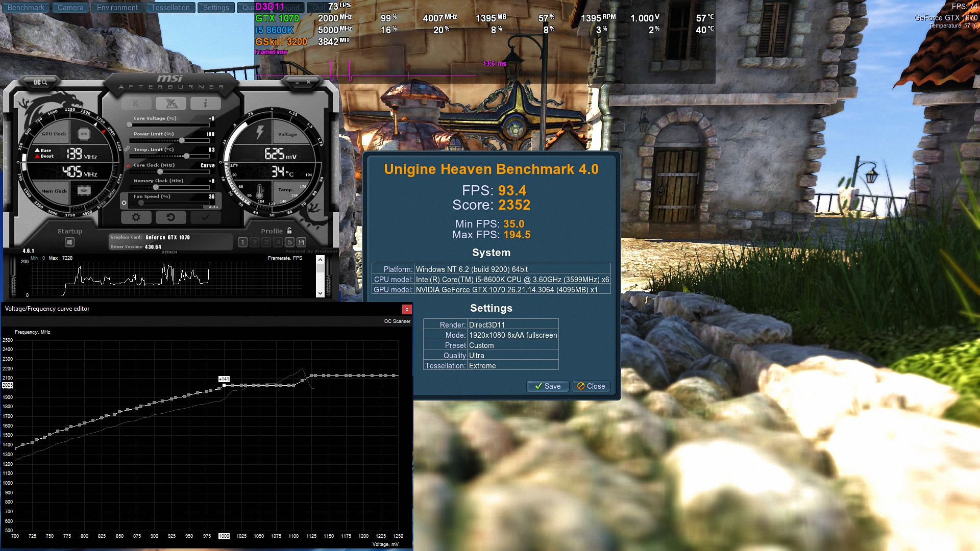Open Afterburner settings gear
This screenshot has height=551, width=980.
(x=136, y=217)
